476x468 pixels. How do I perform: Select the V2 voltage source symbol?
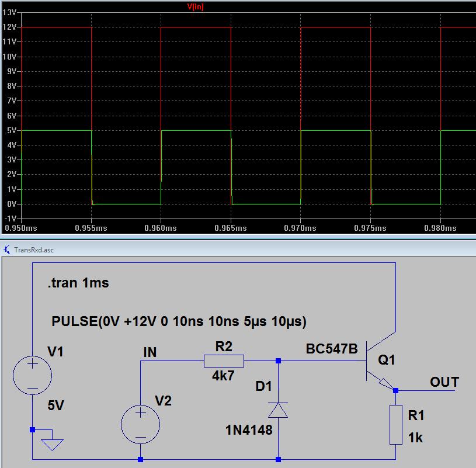(x=140, y=424)
